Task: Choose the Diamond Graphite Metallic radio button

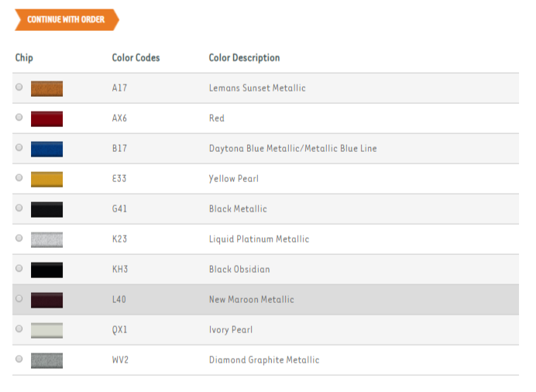Action: coord(19,359)
